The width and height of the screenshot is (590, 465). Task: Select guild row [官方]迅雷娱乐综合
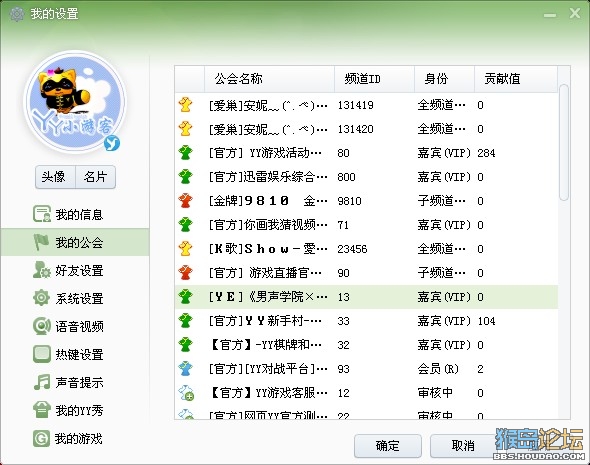pos(366,177)
